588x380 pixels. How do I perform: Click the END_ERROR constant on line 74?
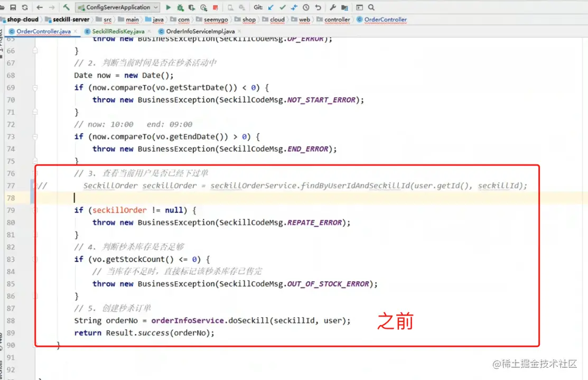[308, 149]
